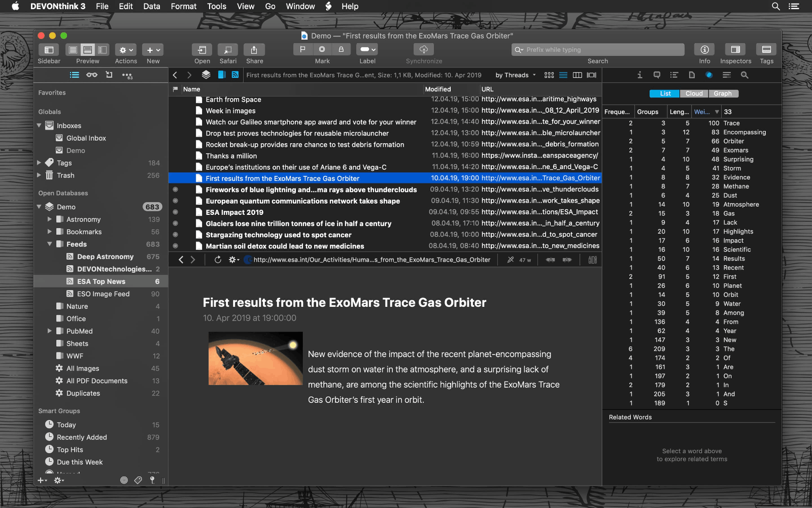Screen dimensions: 812x508
Task: Open the Tools menu
Action: click(216, 6)
